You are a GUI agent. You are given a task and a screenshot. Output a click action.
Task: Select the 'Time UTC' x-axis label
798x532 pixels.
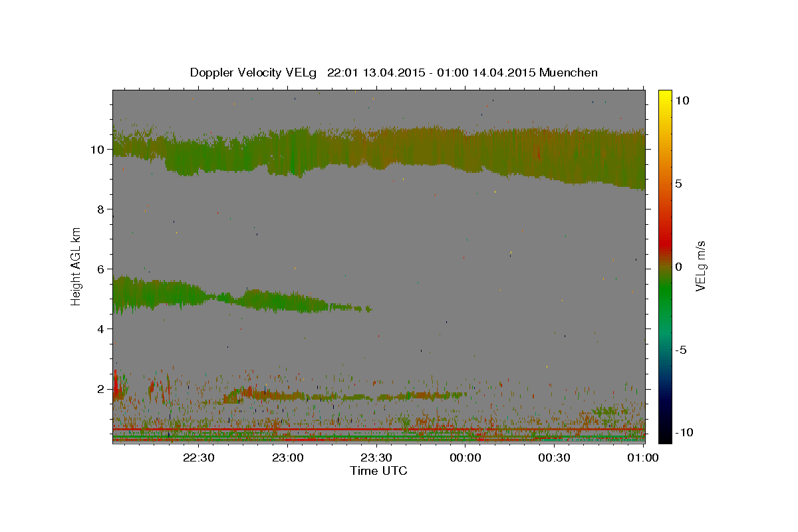coord(378,471)
